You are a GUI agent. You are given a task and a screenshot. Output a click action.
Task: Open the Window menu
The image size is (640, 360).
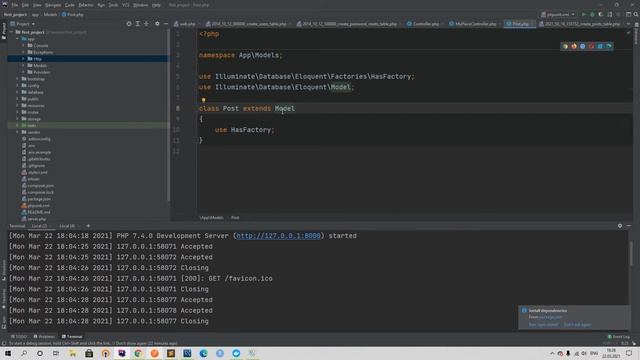(141, 5)
